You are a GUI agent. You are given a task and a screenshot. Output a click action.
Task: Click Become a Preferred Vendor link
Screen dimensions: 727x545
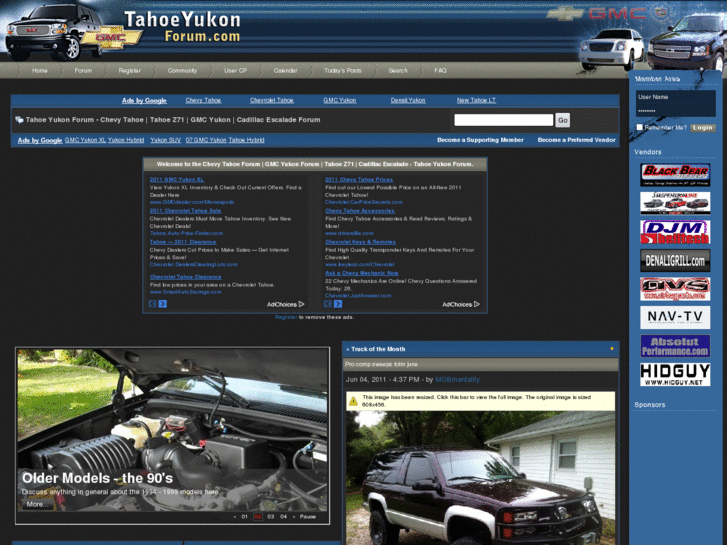tap(576, 140)
